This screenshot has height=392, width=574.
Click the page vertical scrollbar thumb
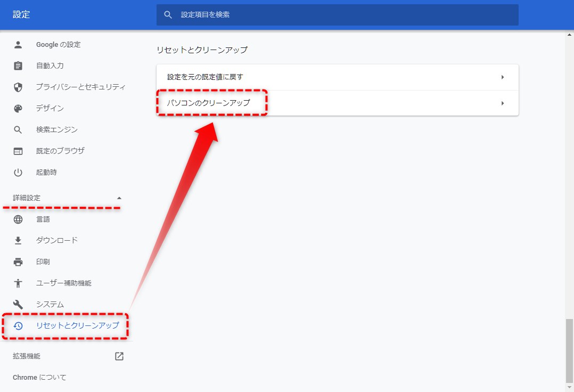pyautogui.click(x=569, y=350)
